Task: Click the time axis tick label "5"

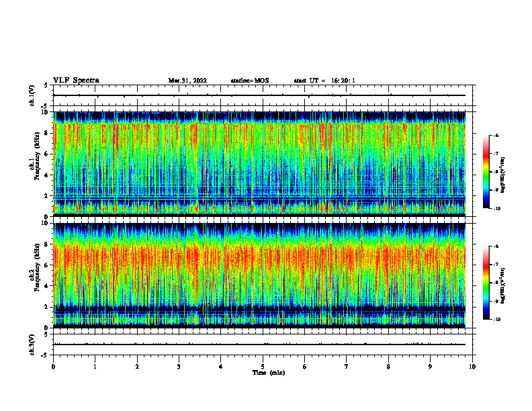Action: pyautogui.click(x=263, y=367)
